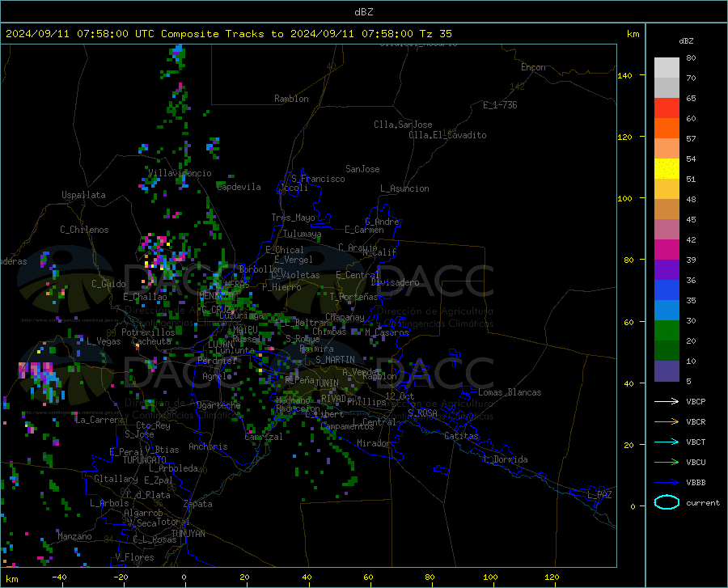The image size is (728, 588).
Task: Click the Phillips map label
Action: (366, 402)
